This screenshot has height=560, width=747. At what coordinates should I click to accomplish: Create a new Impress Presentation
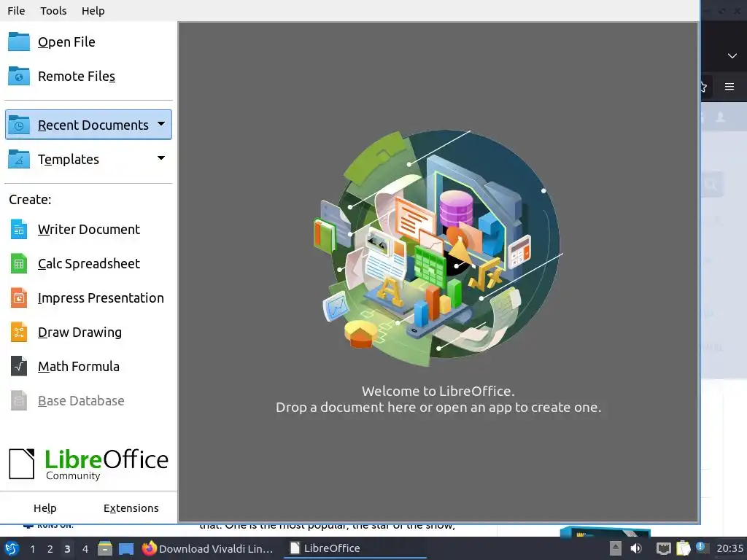88,298
